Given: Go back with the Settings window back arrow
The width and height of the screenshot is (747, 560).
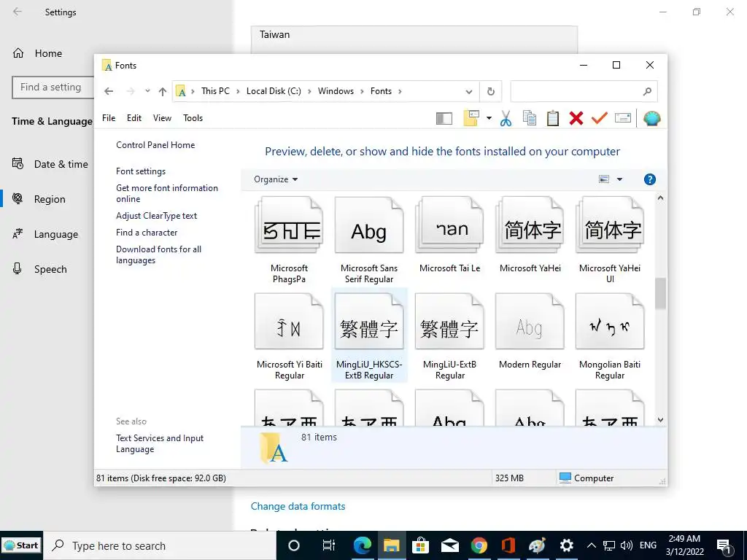Looking at the screenshot, I should tap(18, 12).
